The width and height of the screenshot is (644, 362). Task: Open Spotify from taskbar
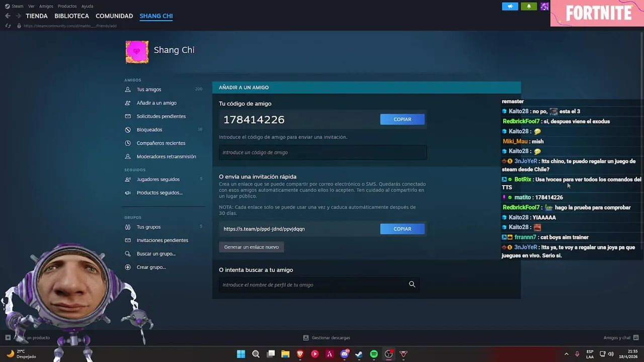pyautogui.click(x=374, y=354)
